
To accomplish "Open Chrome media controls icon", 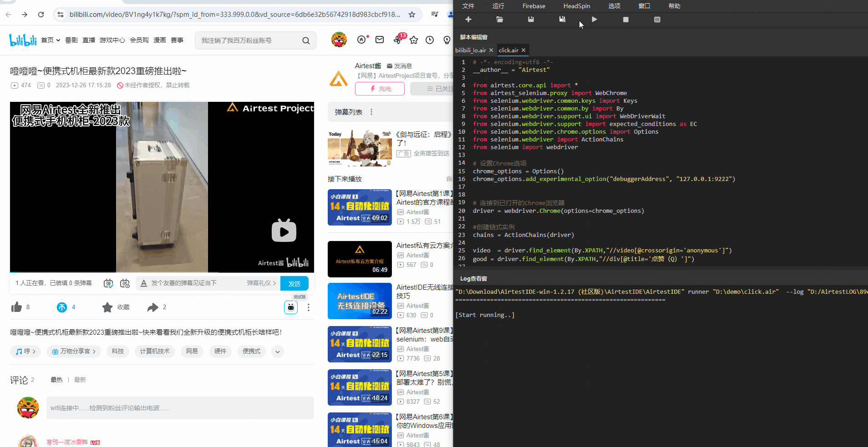I will (x=435, y=15).
